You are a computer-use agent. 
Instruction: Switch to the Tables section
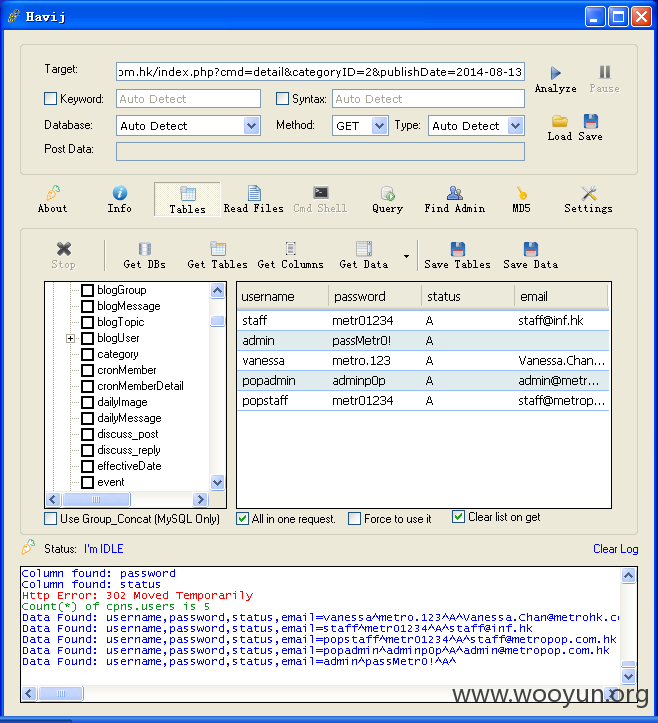coord(187,199)
